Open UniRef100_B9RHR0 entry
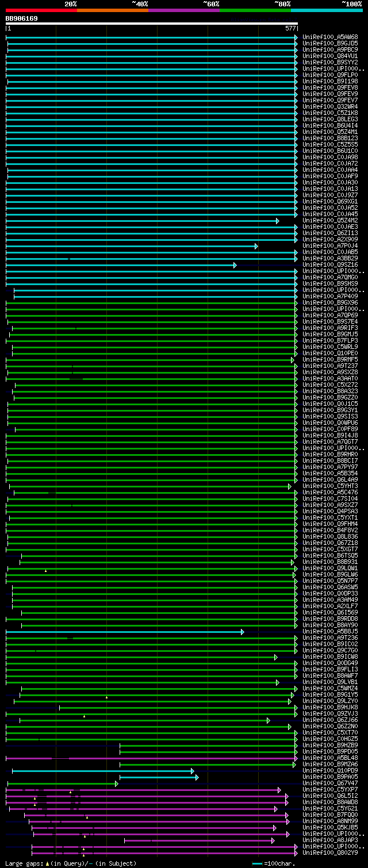Image resolution: width=368 pixels, height=868 pixels. point(330,454)
